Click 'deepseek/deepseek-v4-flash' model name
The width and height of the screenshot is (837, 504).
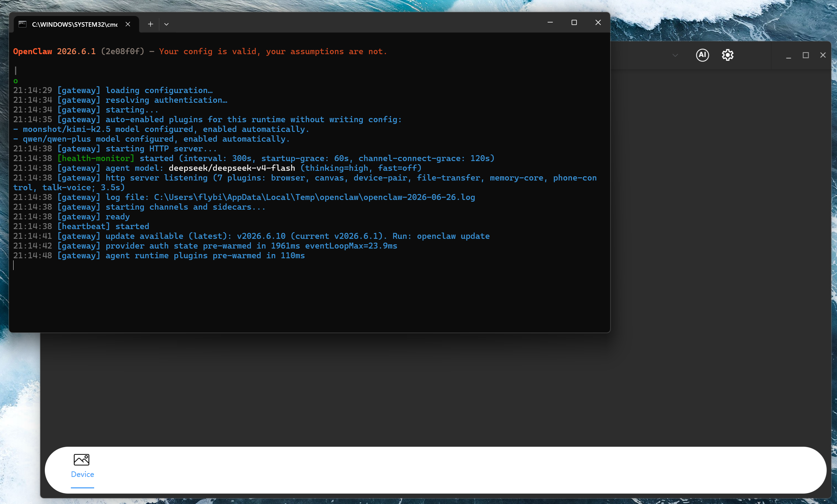click(232, 168)
